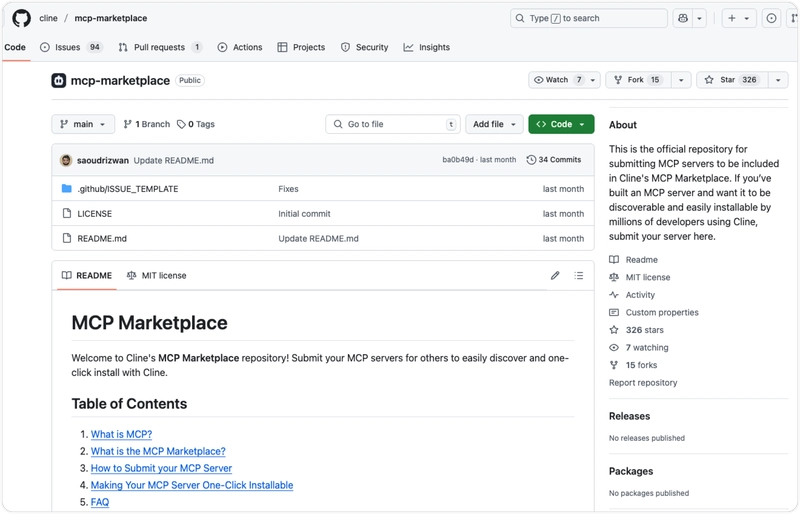View the 326 stars link
Screen dimensions: 800x514
636,330
